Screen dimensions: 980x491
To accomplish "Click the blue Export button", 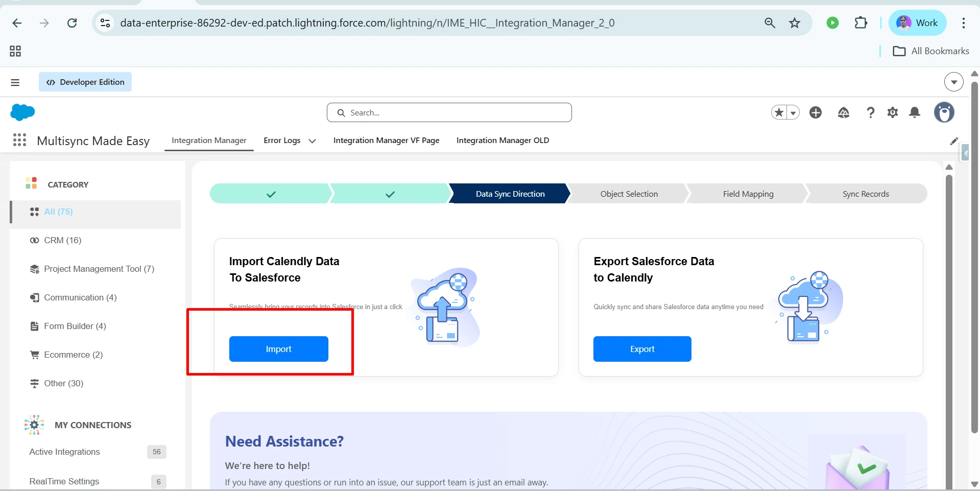I will pyautogui.click(x=642, y=349).
